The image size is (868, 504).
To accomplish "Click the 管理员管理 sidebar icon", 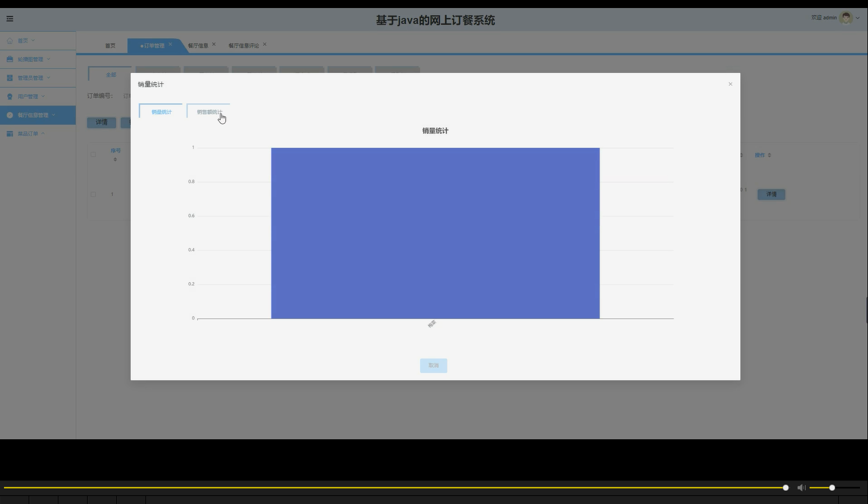I will [9, 77].
